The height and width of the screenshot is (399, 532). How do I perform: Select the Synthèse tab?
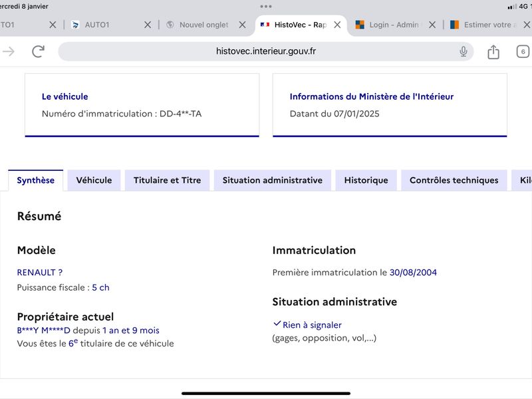[x=36, y=180]
